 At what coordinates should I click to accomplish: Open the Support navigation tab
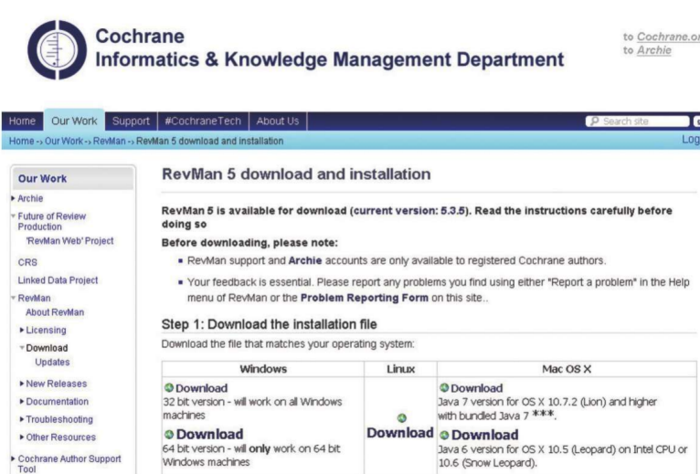point(131,121)
